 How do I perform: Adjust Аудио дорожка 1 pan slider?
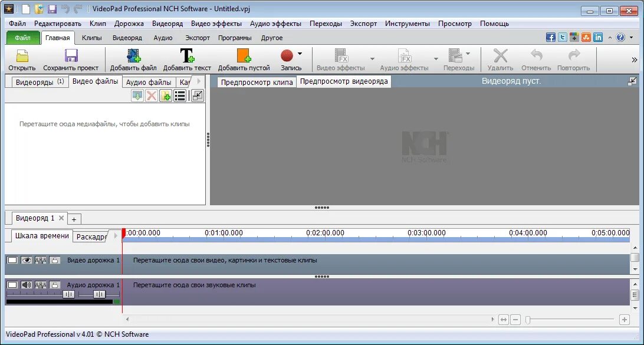coord(99,294)
